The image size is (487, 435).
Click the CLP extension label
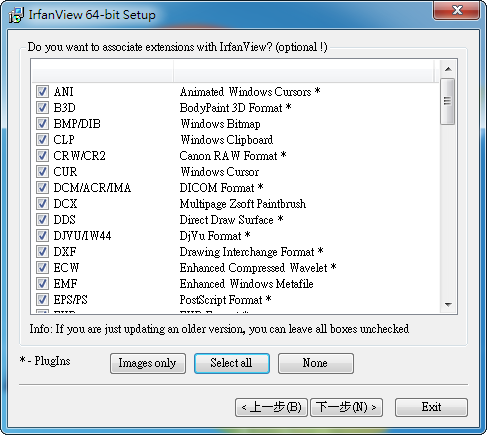64,140
